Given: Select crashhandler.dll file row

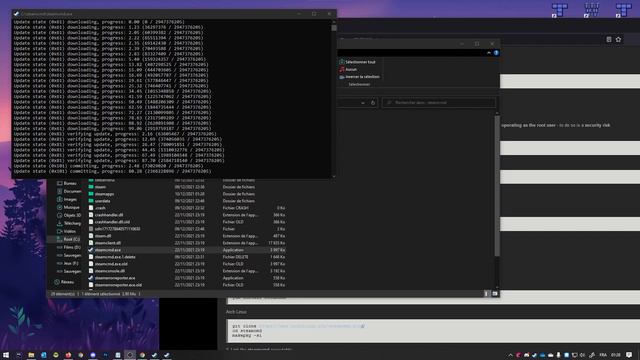Looking at the screenshot, I should (187, 215).
